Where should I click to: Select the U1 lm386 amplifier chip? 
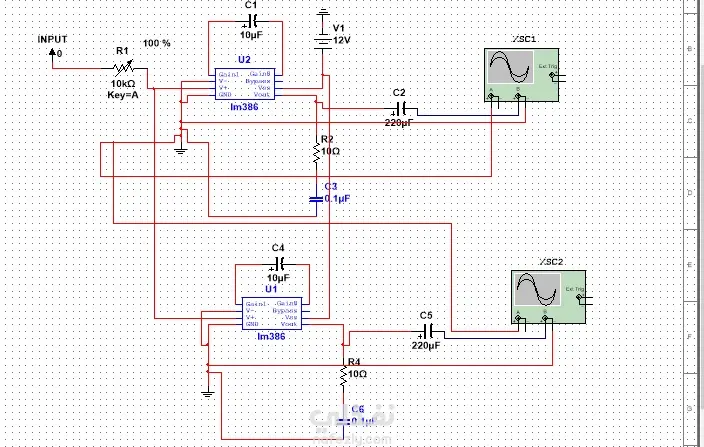coord(272,313)
